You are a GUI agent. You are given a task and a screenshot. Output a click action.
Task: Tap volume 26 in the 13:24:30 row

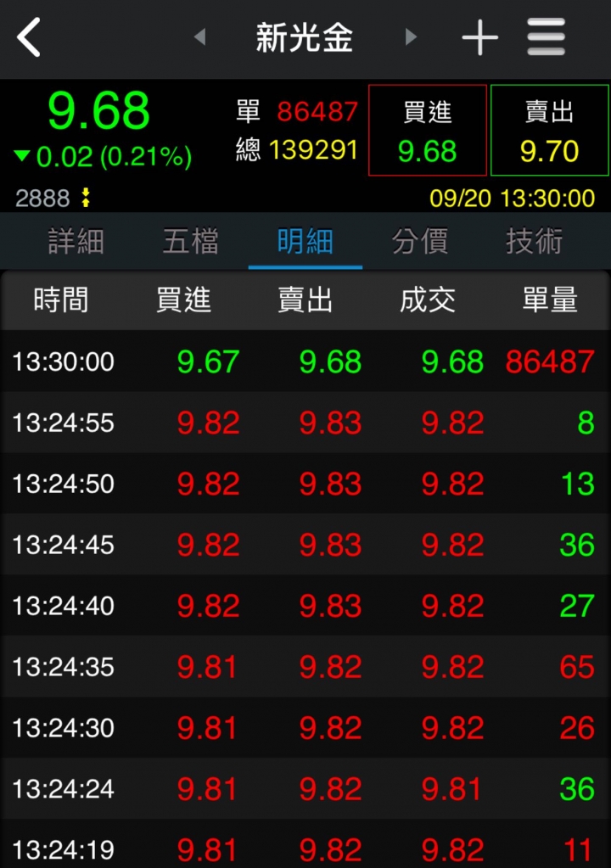pos(577,728)
